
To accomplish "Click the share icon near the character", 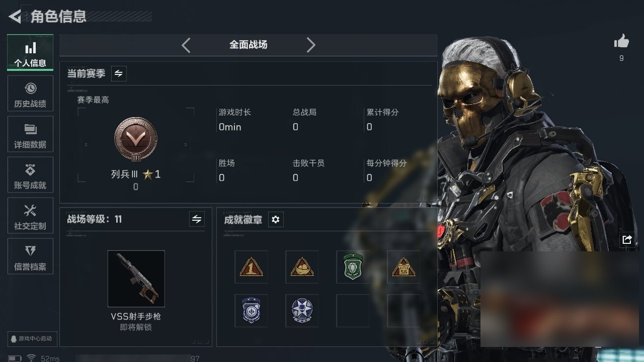I will [x=626, y=240].
